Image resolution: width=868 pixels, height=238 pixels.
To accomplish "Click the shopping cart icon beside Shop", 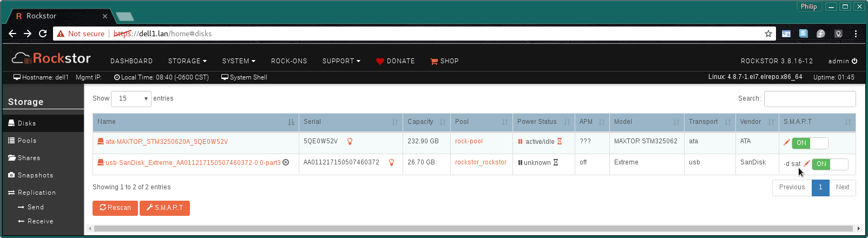I will click(434, 61).
